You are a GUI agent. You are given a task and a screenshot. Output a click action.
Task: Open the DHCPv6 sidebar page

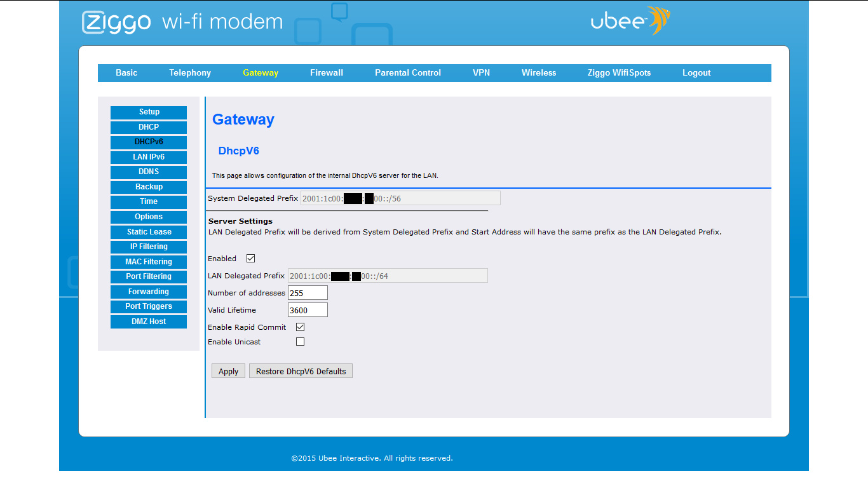point(149,142)
